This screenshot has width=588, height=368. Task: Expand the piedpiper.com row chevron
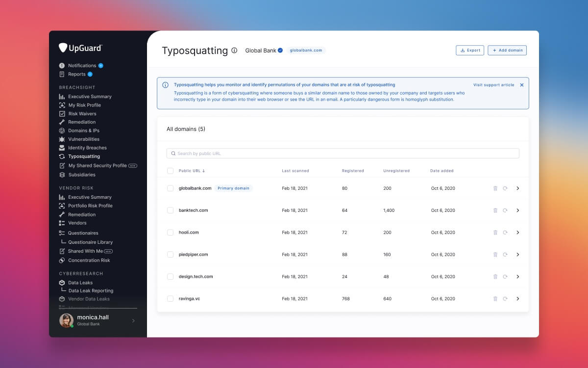[518, 255]
